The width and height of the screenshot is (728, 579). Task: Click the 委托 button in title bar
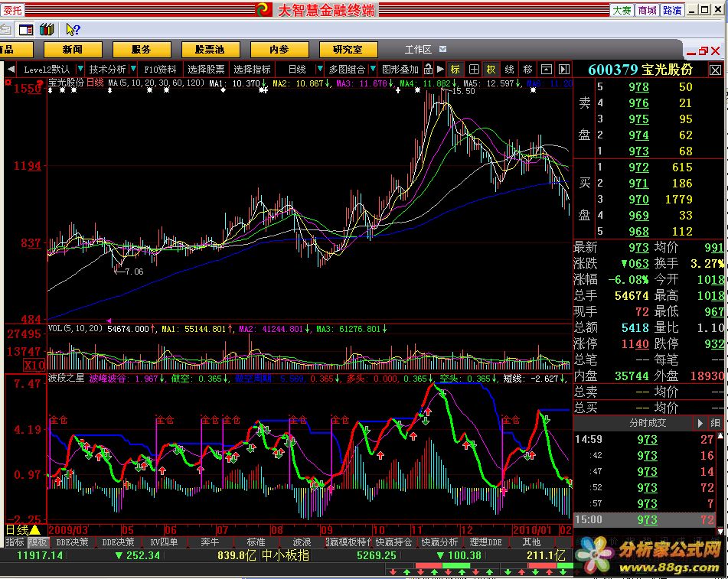tap(12, 10)
